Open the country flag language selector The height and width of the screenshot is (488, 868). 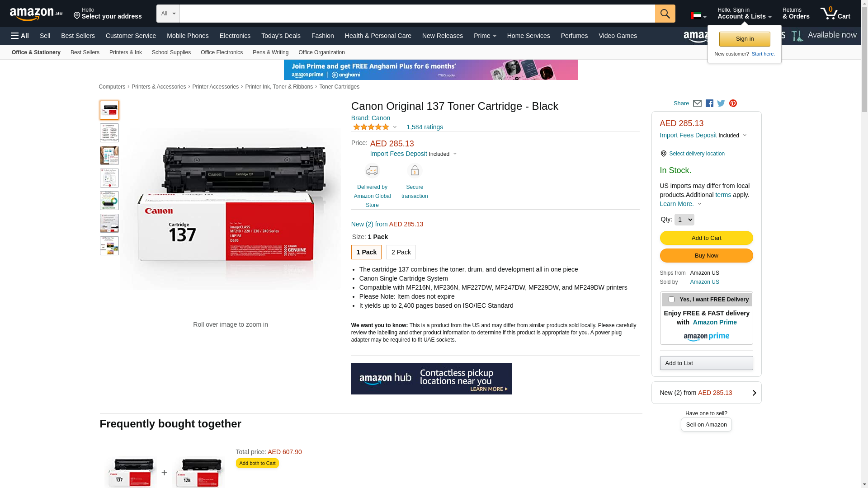698,16
